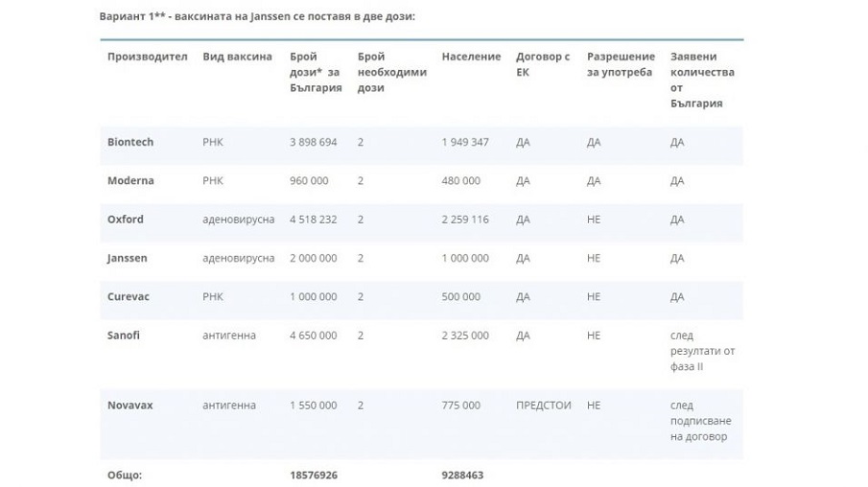868x487 pixels.
Task: Click the total population value 9288463
Action: point(462,475)
